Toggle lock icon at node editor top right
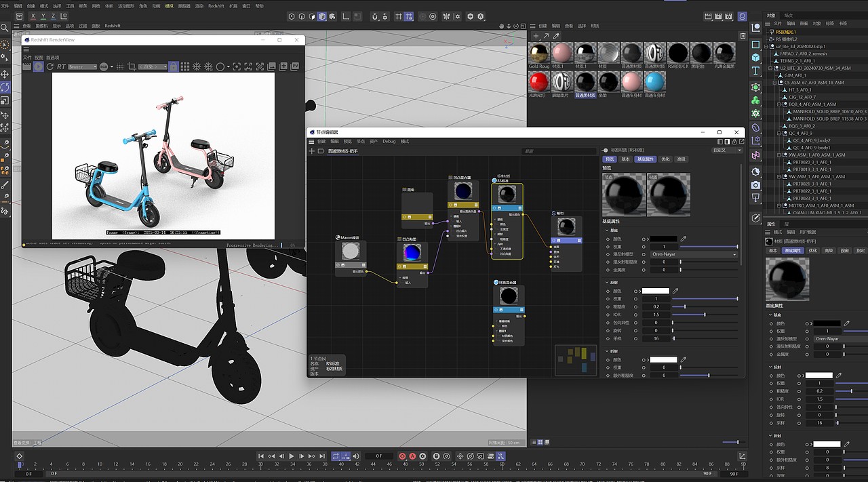Screen dimensions: 868x482 733,142
